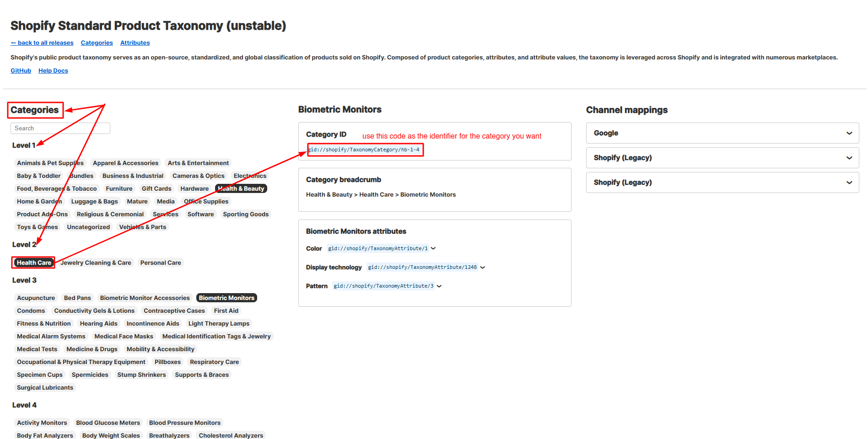Viewport: 868px width, 439px height.
Task: Click the Health Care level 2 category
Action: [34, 262]
